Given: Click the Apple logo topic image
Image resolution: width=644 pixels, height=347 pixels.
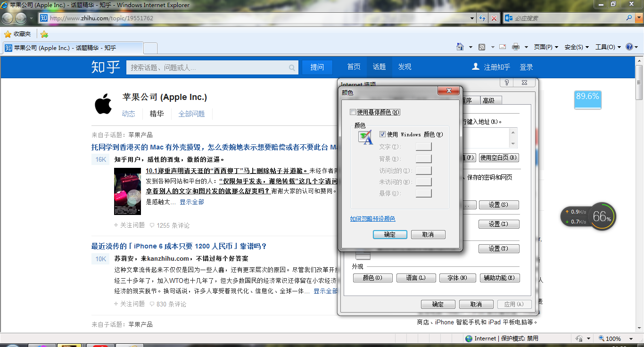Looking at the screenshot, I should [x=103, y=103].
